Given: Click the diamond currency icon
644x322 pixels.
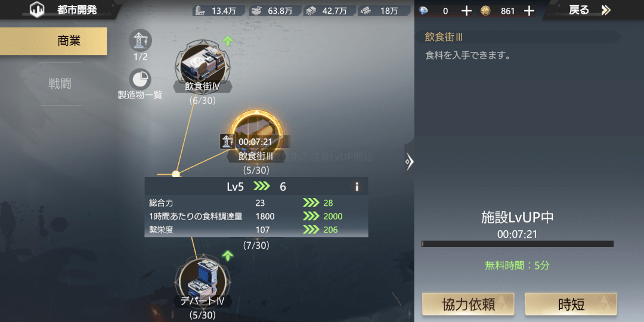Looking at the screenshot, I should tap(423, 11).
